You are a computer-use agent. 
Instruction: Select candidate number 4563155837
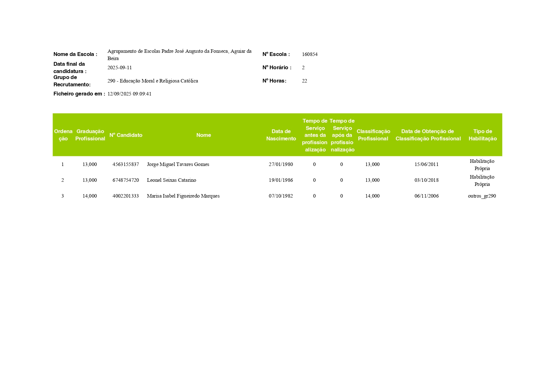click(126, 164)
